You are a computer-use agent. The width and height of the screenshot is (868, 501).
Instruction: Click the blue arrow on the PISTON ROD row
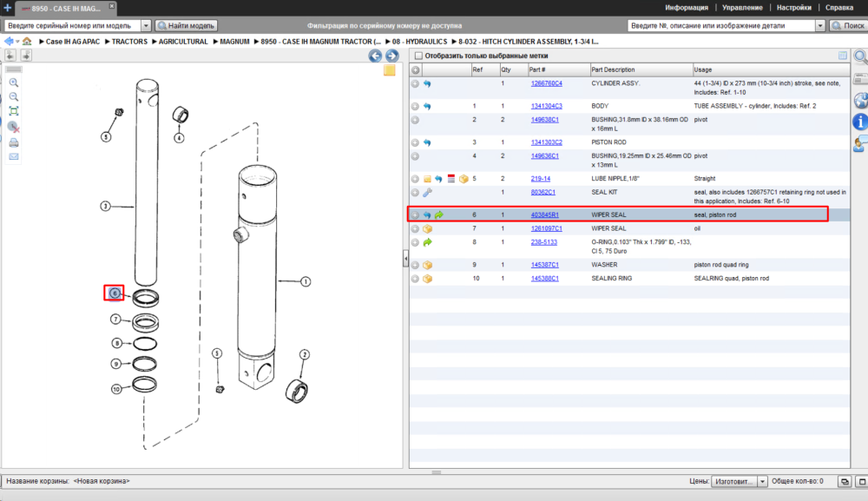coord(427,142)
